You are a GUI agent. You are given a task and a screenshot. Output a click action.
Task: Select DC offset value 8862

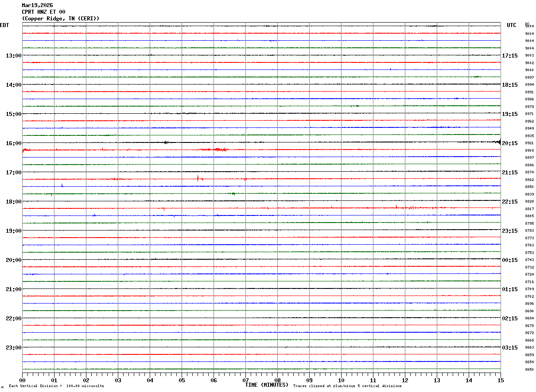(x=529, y=180)
